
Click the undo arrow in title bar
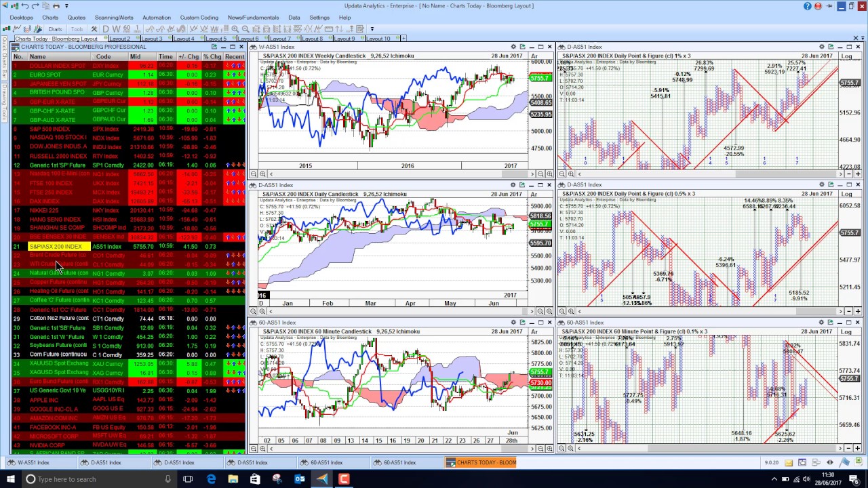pos(24,6)
